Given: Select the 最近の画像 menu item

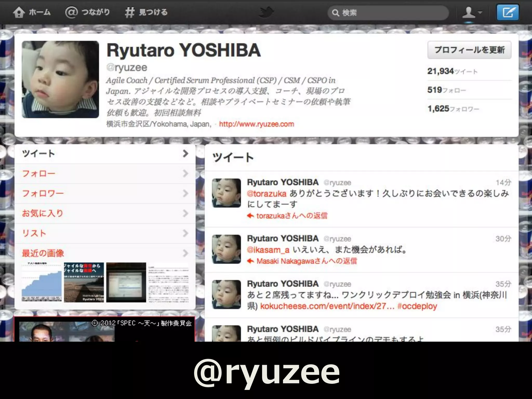Looking at the screenshot, I should [x=43, y=253].
